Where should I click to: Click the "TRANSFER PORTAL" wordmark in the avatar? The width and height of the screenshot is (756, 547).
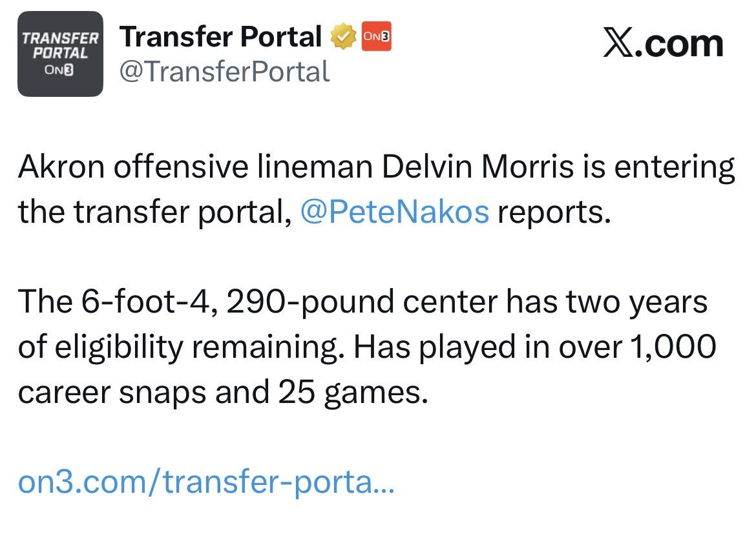60,45
